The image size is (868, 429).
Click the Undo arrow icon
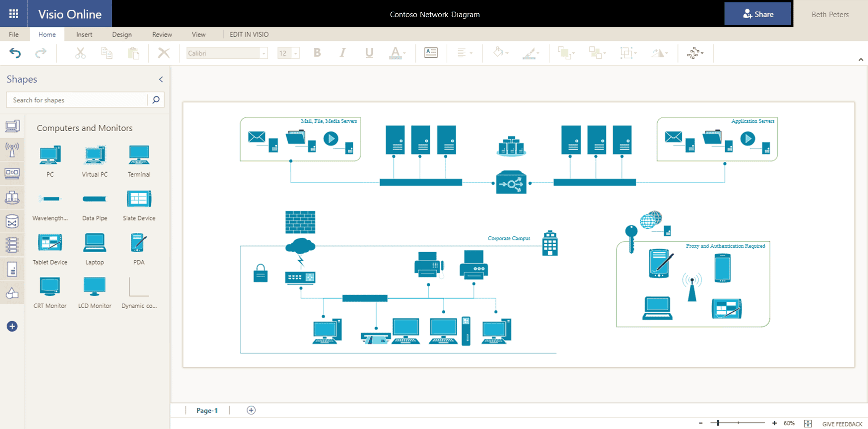(15, 53)
